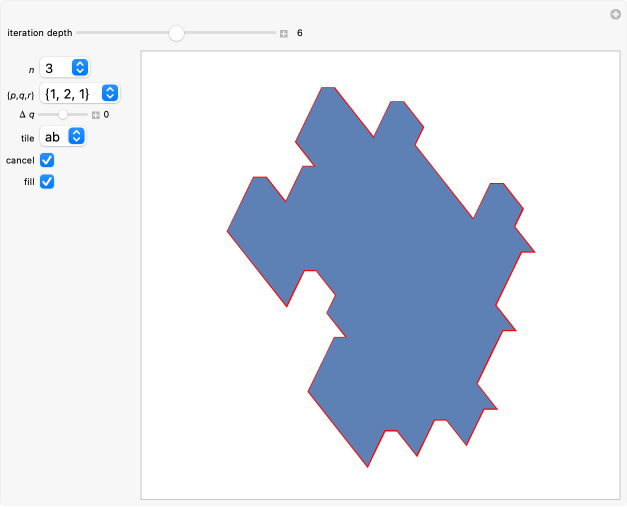Click the iteration depth value 6

click(x=299, y=33)
